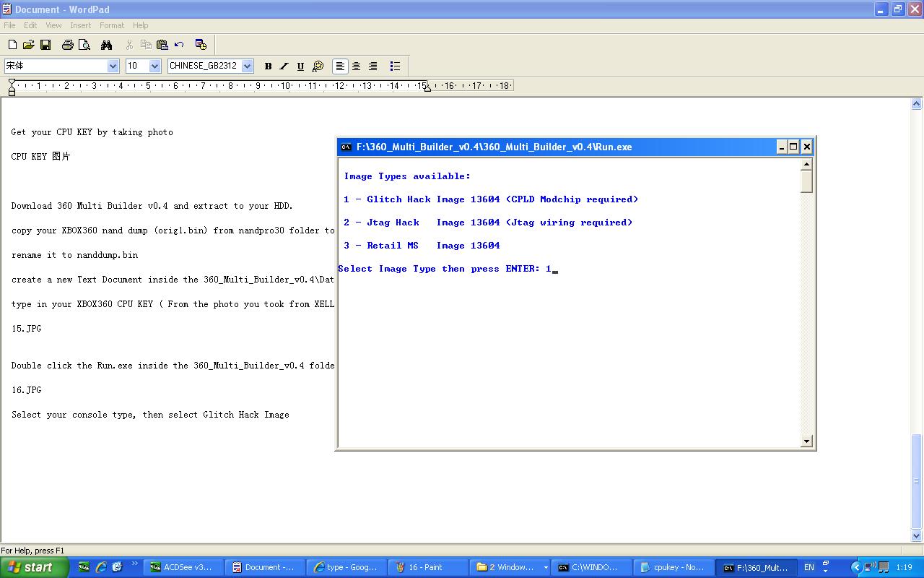Image resolution: width=924 pixels, height=578 pixels.
Task: Click the '16.JPG' line in document
Action: click(x=26, y=390)
